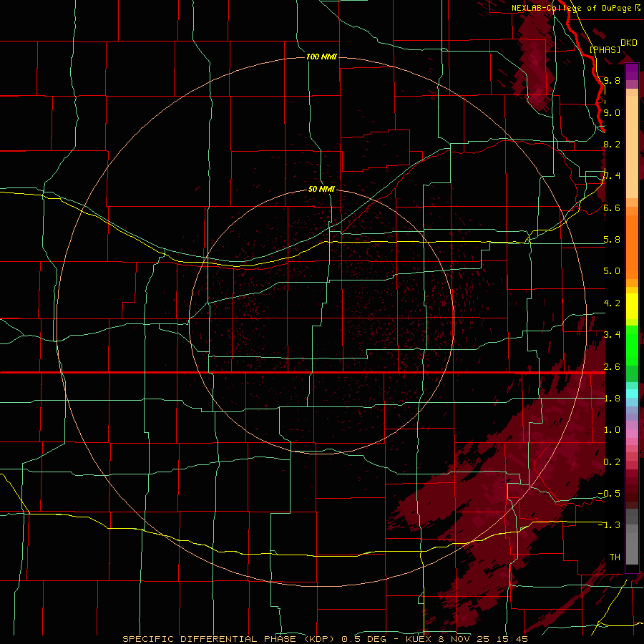644x644 pixels.
Task: Click the peach band in the color legend
Action: point(632,147)
